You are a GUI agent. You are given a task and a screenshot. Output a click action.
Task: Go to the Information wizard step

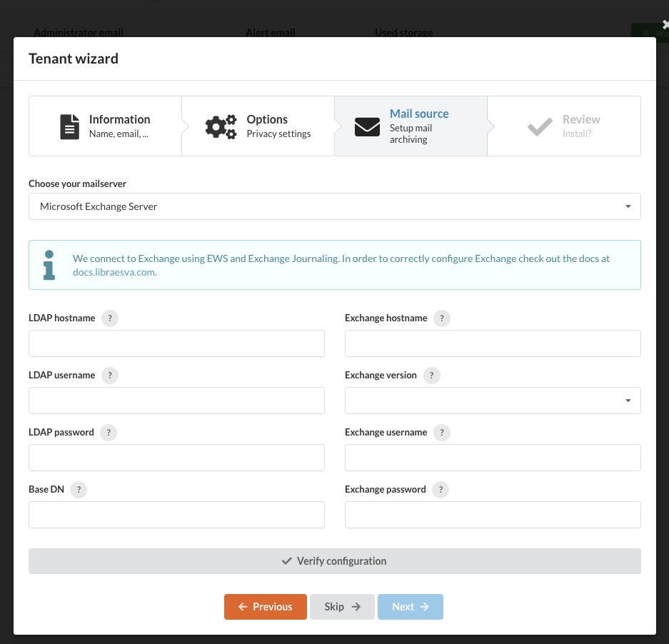(x=106, y=126)
